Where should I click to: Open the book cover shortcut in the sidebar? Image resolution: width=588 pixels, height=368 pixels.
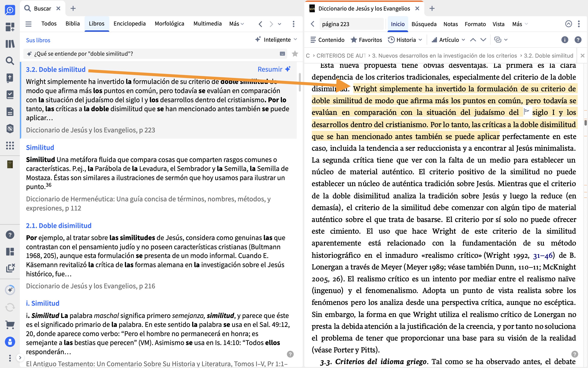(x=10, y=164)
